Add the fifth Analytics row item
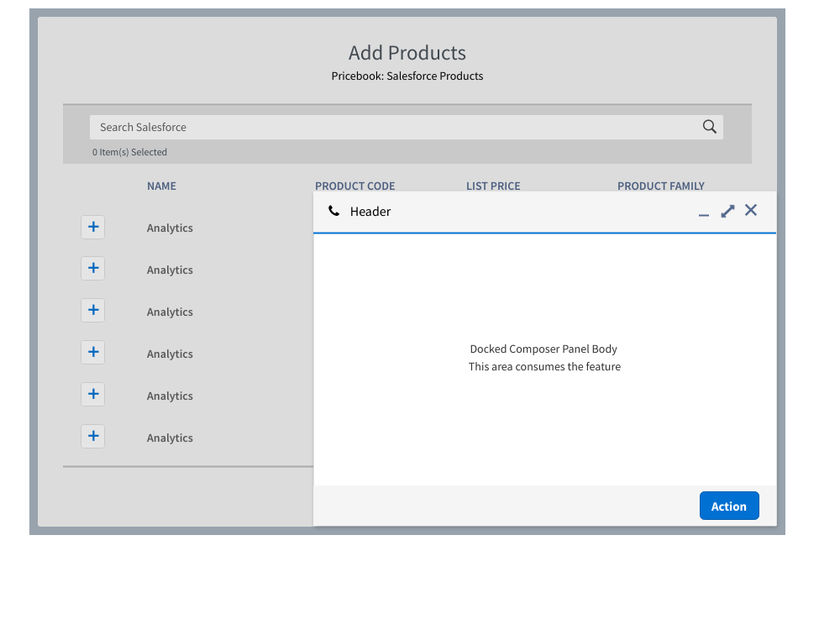 tap(92, 394)
